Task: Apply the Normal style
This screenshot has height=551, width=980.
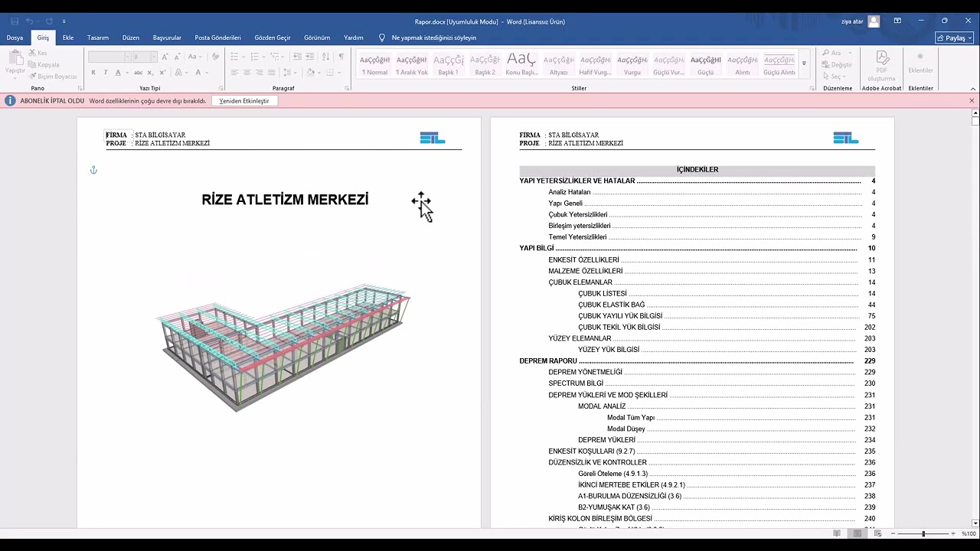Action: (x=374, y=64)
